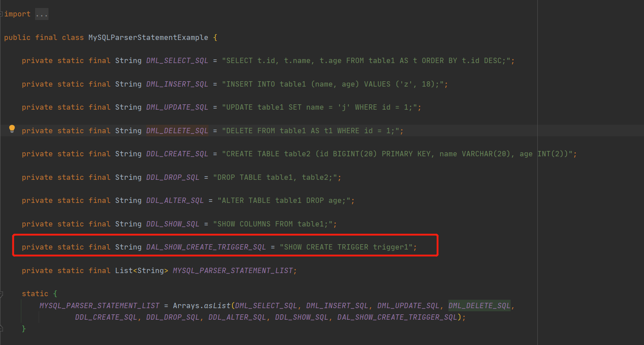
Task: Click DML_UPDATE_SQL in the asList arguments
Action: [x=408, y=306]
